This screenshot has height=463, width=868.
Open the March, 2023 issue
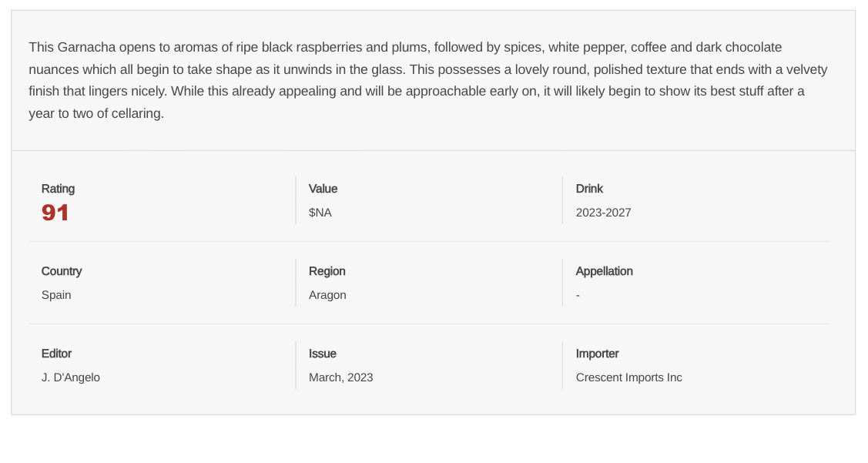tap(340, 377)
